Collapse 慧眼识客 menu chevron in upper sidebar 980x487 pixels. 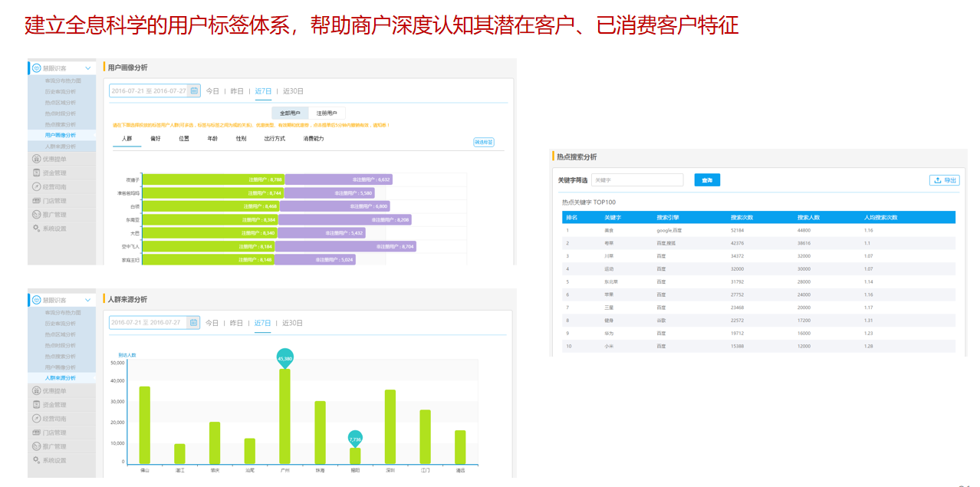coord(88,68)
